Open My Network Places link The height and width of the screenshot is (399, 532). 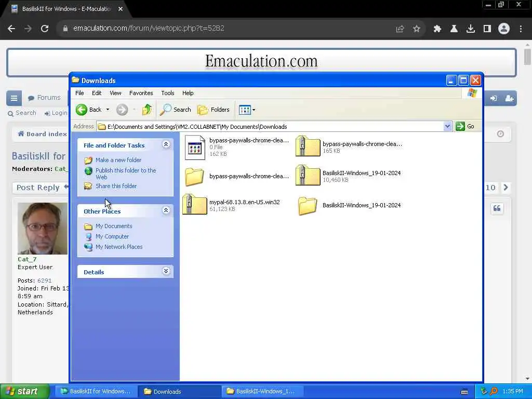(x=119, y=247)
